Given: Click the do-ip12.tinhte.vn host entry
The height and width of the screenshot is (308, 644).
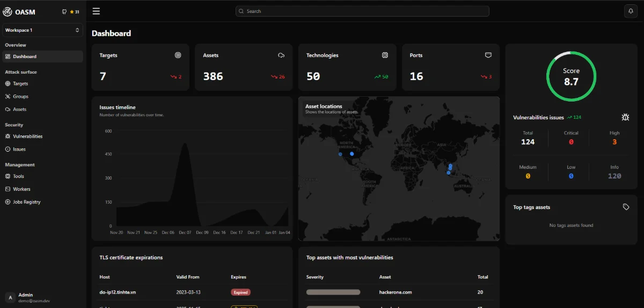Looking at the screenshot, I should click(118, 292).
